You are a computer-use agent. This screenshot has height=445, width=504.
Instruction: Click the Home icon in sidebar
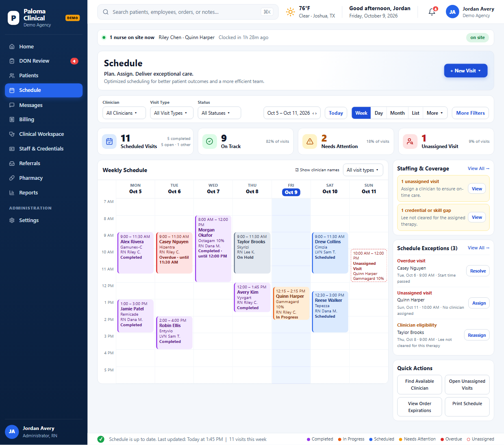coord(12,46)
